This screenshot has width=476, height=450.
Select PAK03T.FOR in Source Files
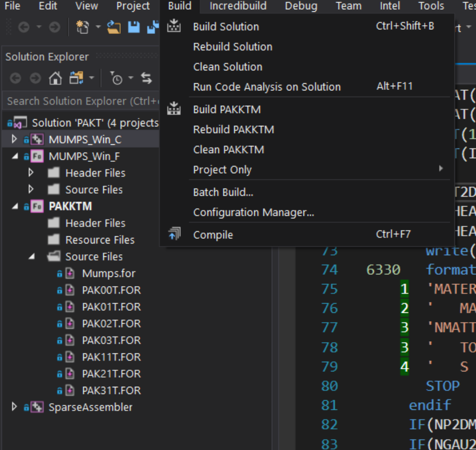tap(111, 341)
